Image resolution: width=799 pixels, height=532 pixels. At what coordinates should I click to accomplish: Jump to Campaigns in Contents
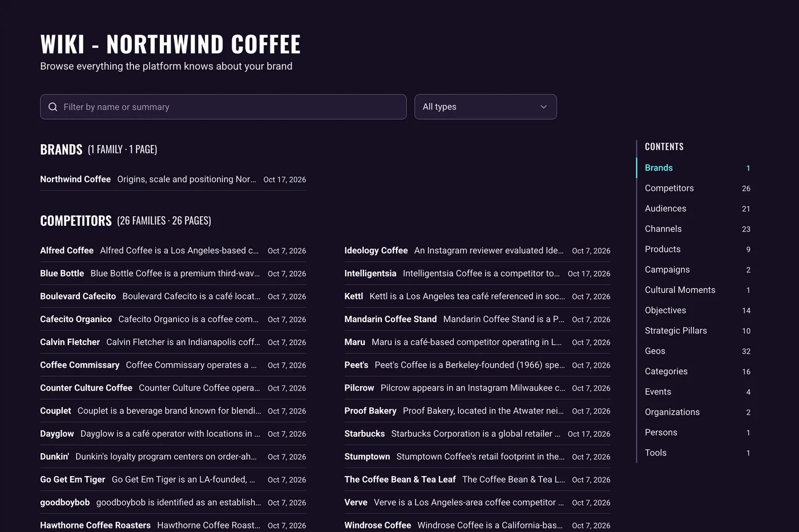coord(697,270)
